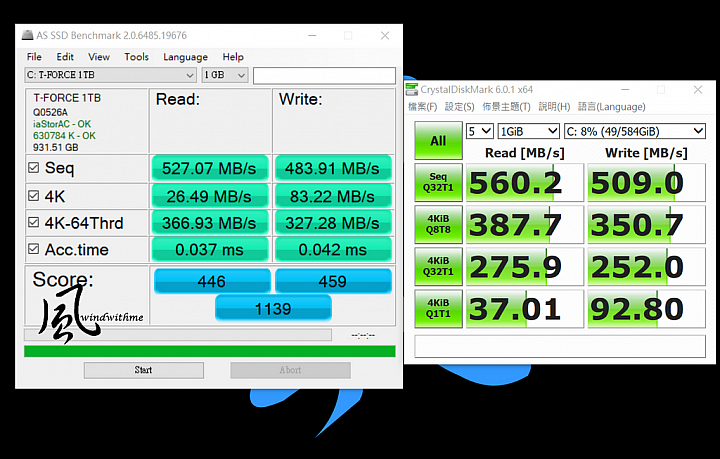The image size is (720, 459).
Task: Open the 設定(S) menu in CrystalDiskMark
Action: (459, 107)
